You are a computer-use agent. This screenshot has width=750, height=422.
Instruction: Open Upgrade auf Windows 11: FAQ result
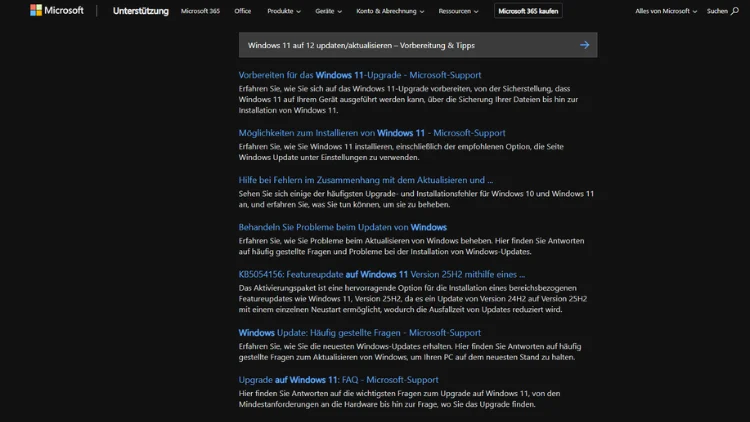[x=338, y=380]
